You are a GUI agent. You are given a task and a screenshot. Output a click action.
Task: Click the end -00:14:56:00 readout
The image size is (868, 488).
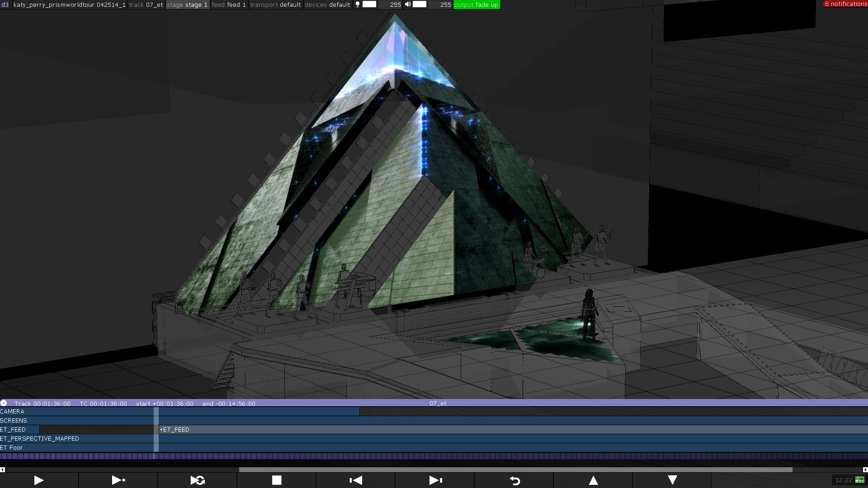tap(229, 404)
